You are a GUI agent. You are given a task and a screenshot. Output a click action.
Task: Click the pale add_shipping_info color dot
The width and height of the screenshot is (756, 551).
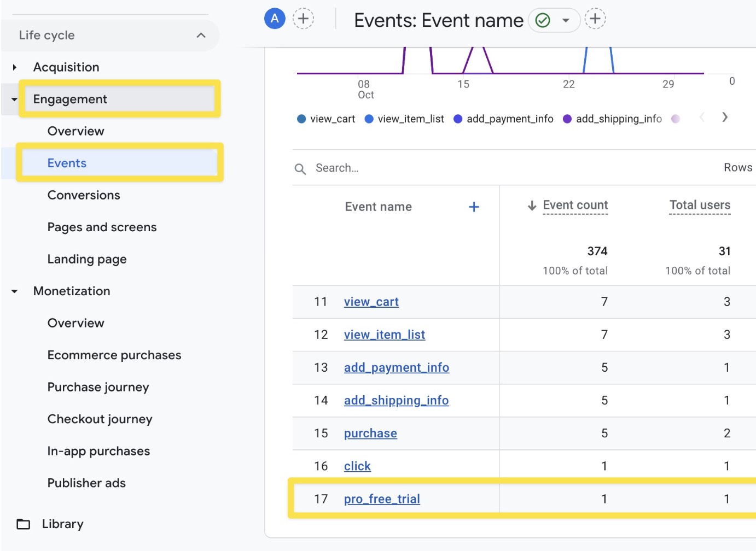coord(676,119)
